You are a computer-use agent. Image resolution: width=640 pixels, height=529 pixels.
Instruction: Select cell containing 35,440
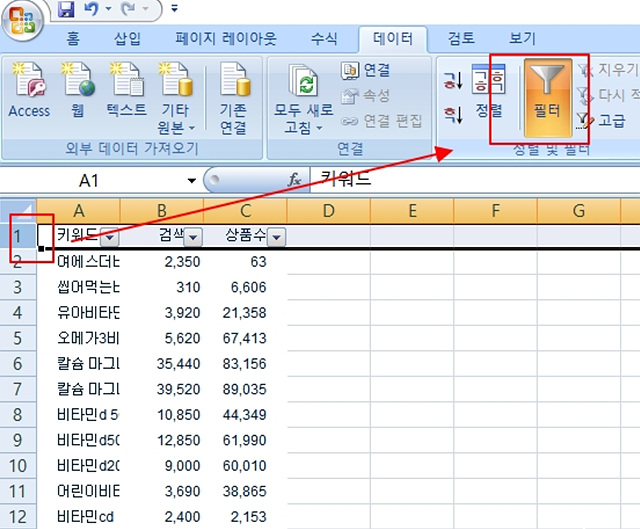pos(162,364)
